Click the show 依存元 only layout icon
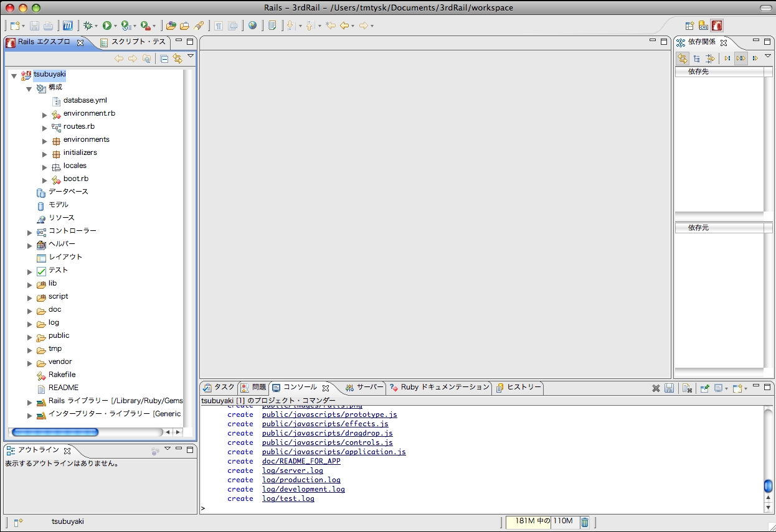 755,58
